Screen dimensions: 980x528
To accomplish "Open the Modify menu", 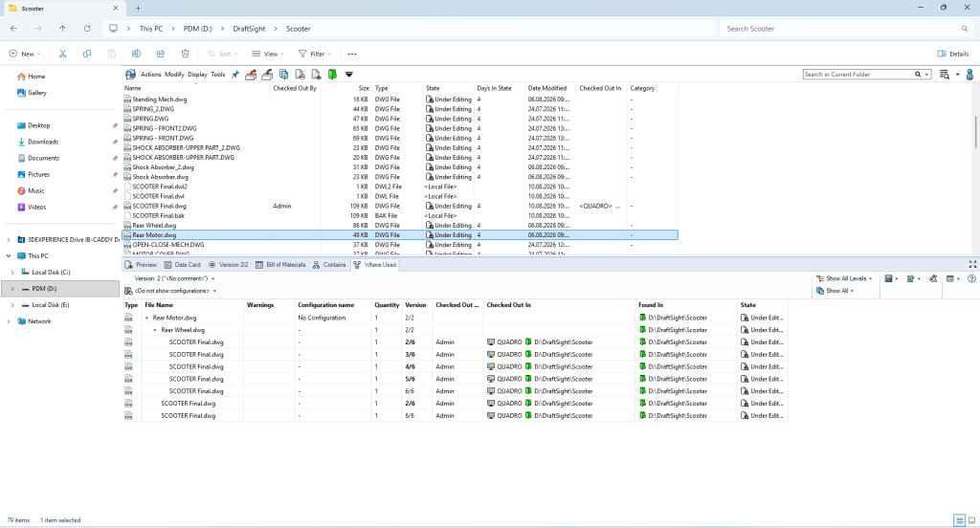I will tap(174, 75).
